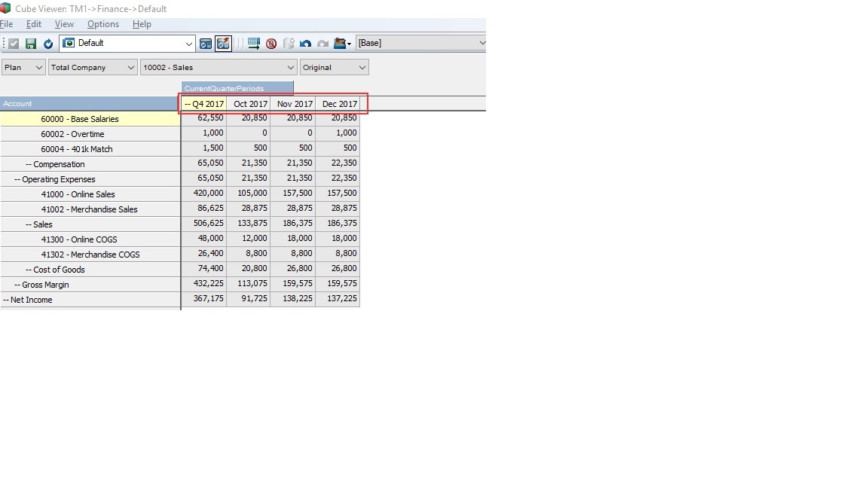Viewport: 868px width, 488px height.
Task: Expand the Plan version dropdown
Action: [x=38, y=68]
